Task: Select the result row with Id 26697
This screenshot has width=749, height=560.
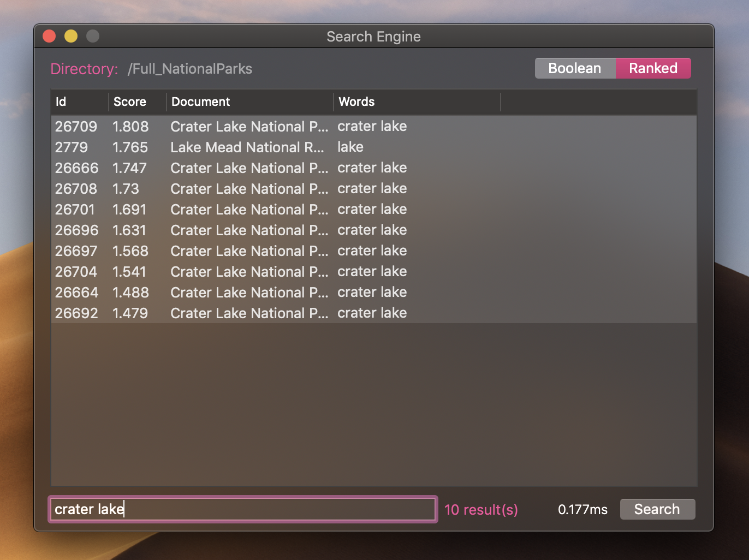Action: click(374, 251)
